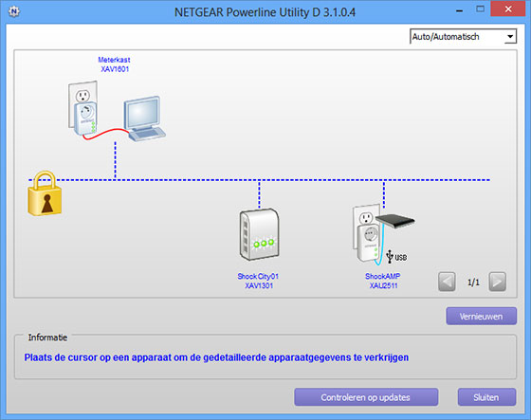The width and height of the screenshot is (531, 420).
Task: Click the Sluiten button
Action: 486,397
